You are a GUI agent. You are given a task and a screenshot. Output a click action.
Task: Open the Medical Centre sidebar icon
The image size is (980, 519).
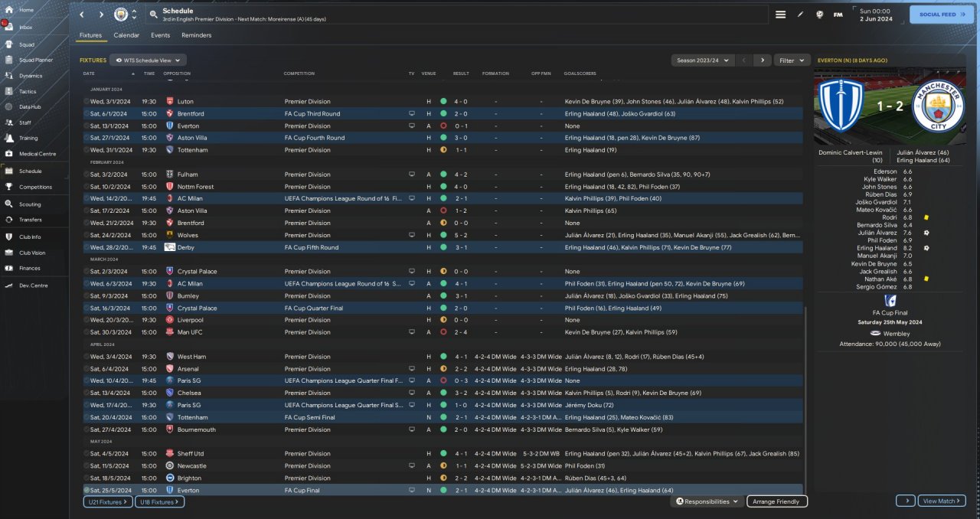tap(8, 154)
